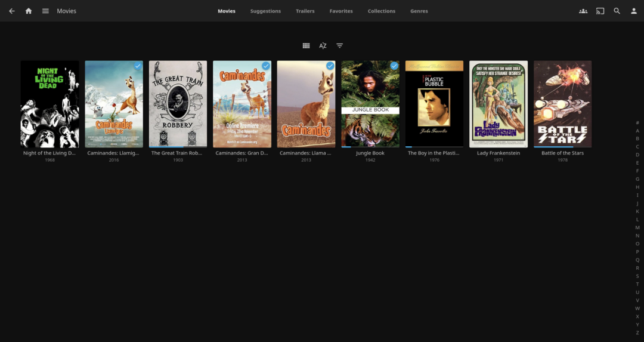
Task: Open Caminandes: Llamigos poster
Action: [114, 104]
